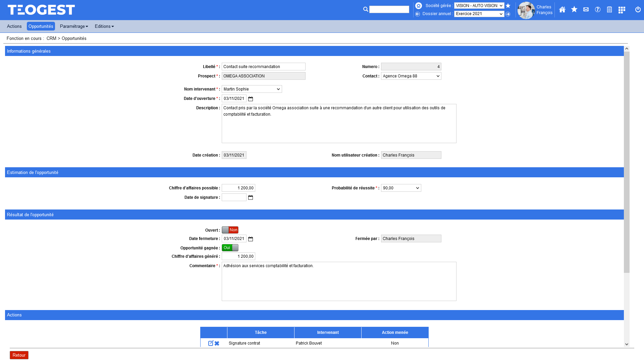This screenshot has height=362, width=644.
Task: Click the power logout icon
Action: (x=638, y=10)
